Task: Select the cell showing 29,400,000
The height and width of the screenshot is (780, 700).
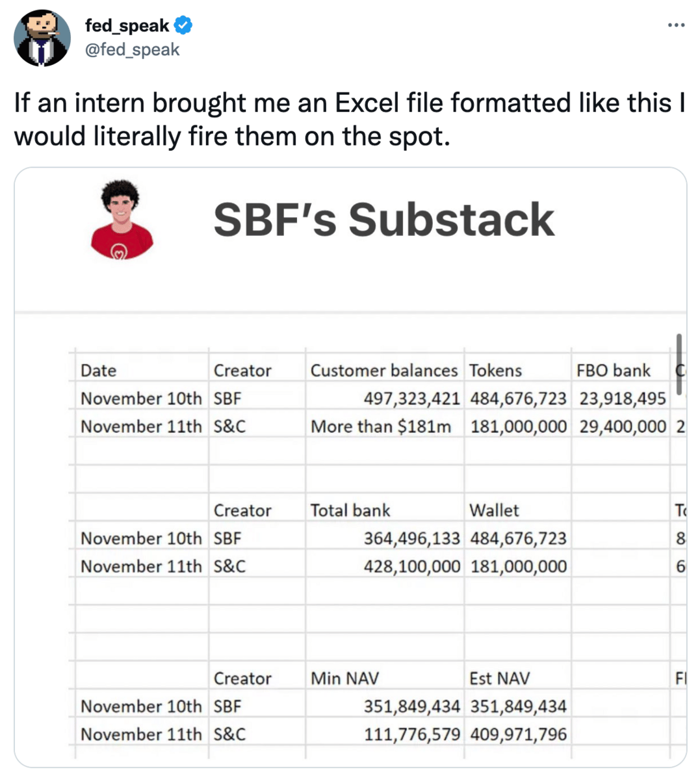Action: click(x=621, y=426)
